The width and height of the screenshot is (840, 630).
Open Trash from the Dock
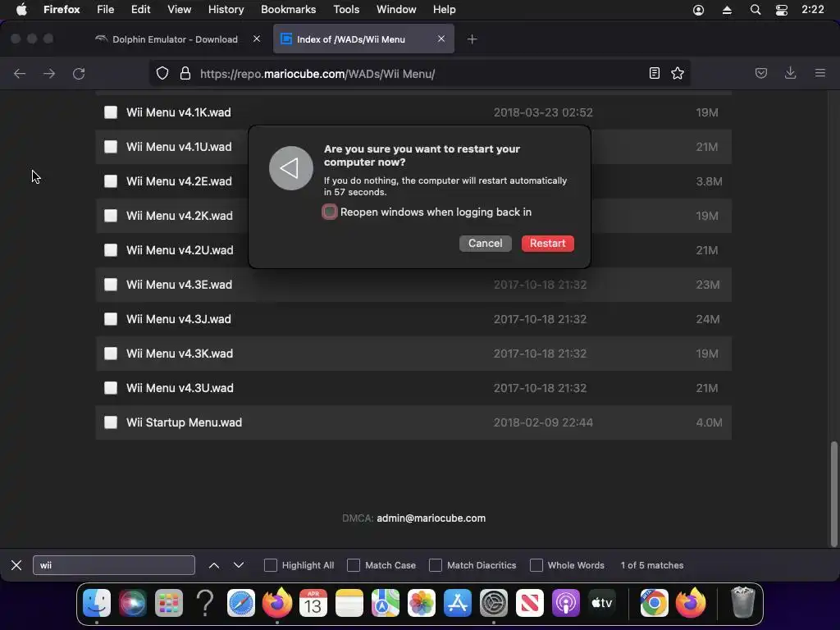(x=743, y=603)
